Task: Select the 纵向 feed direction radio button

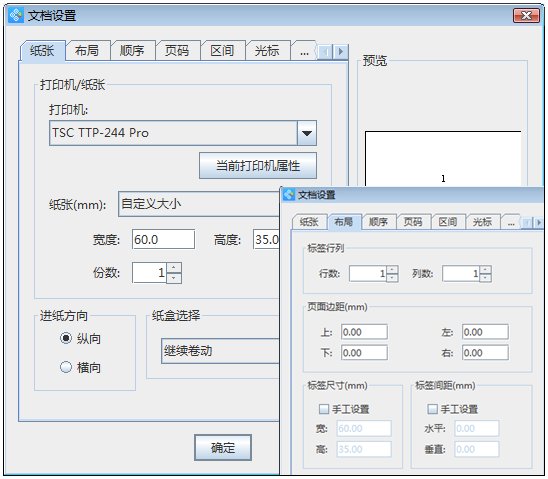Action: point(66,338)
